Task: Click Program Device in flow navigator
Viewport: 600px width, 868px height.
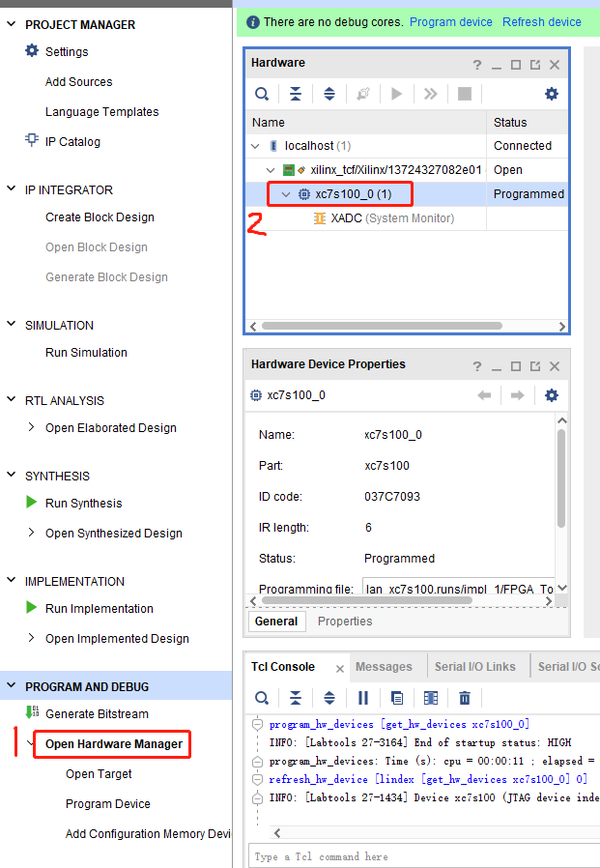Action: pyautogui.click(x=108, y=803)
